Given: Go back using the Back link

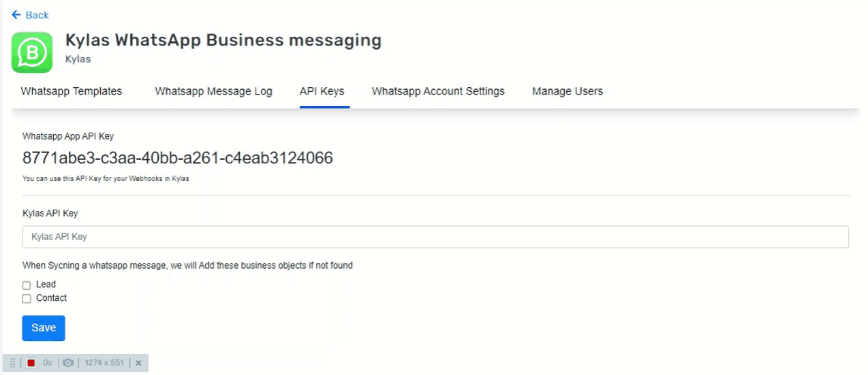Looking at the screenshot, I should point(31,15).
